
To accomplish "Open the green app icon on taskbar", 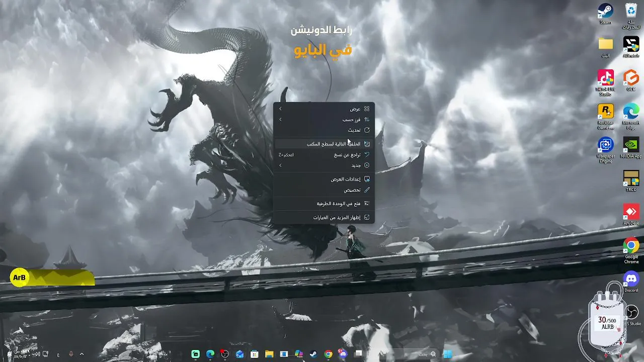I will [195, 354].
